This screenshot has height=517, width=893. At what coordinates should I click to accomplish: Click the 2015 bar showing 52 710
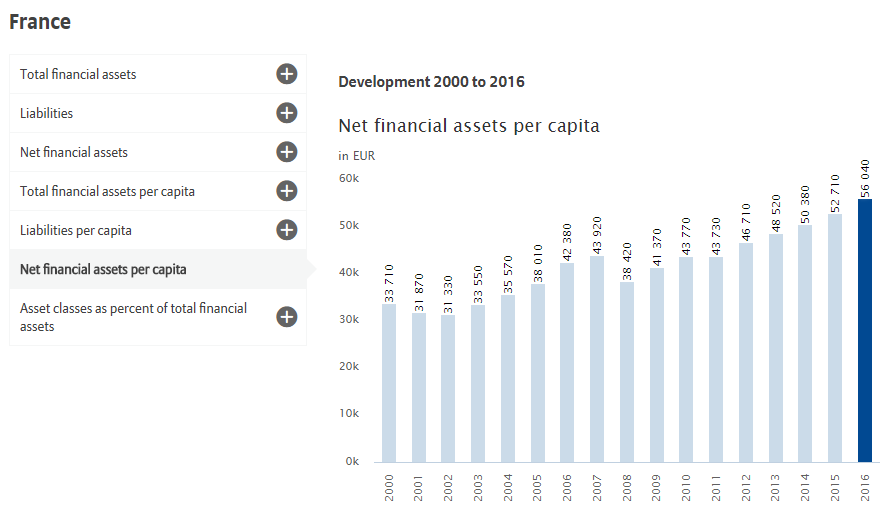click(x=835, y=338)
